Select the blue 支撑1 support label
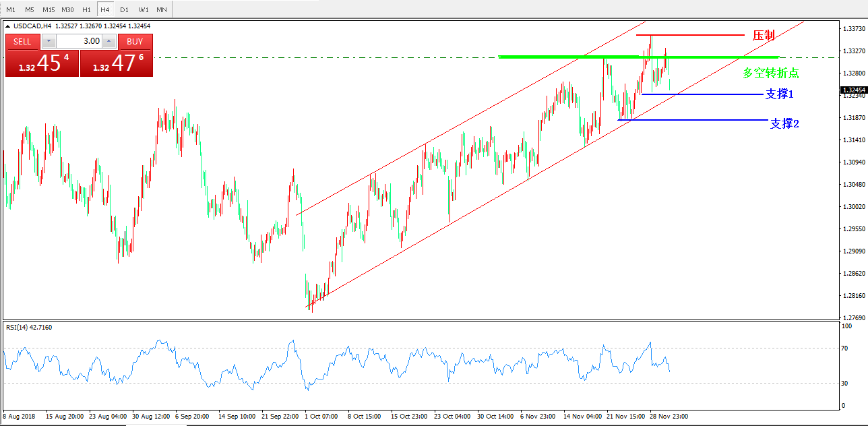Viewport: 868px width, 426px height. click(x=779, y=94)
